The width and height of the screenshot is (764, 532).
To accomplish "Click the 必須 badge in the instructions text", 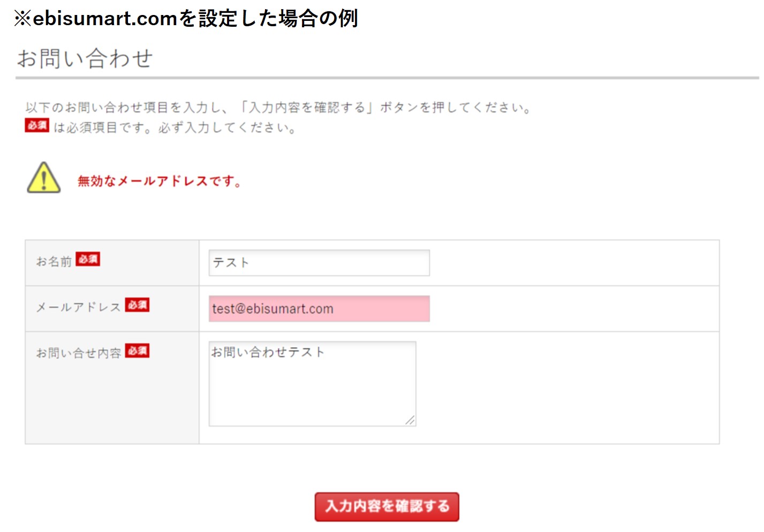I will pyautogui.click(x=37, y=125).
